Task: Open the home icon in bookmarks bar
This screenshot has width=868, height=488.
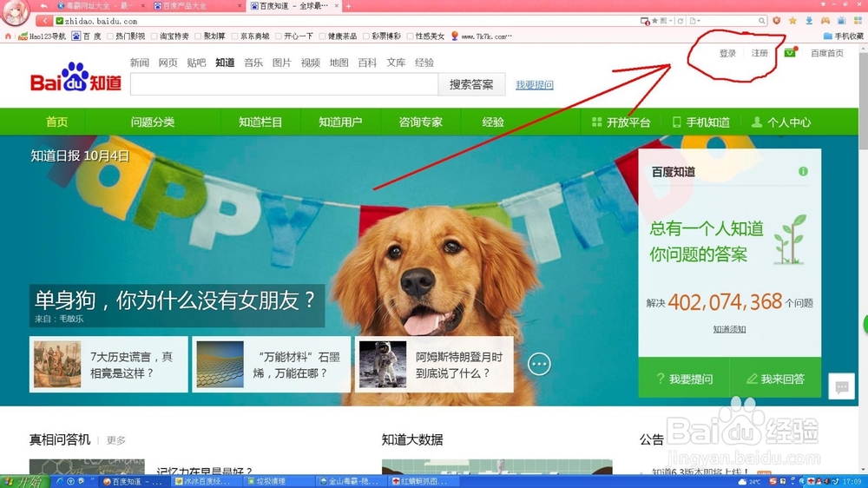Action: [x=8, y=36]
